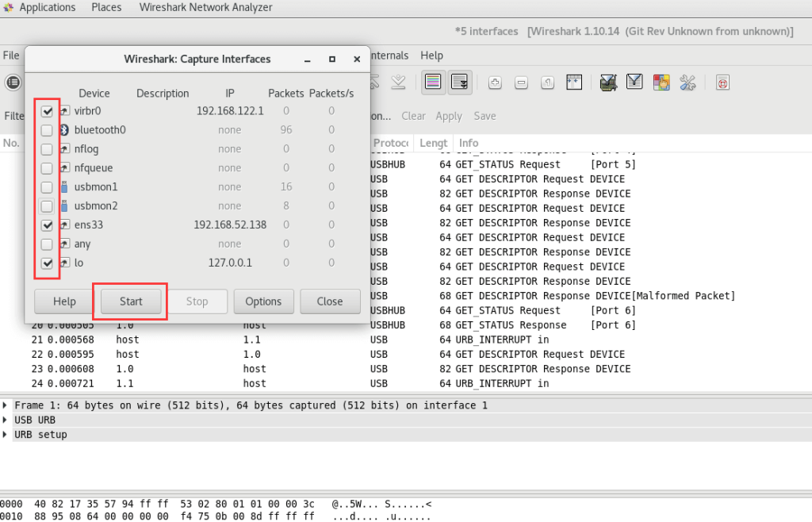Click the Applications menu logo icon
This screenshot has width=812, height=522.
click(x=8, y=7)
